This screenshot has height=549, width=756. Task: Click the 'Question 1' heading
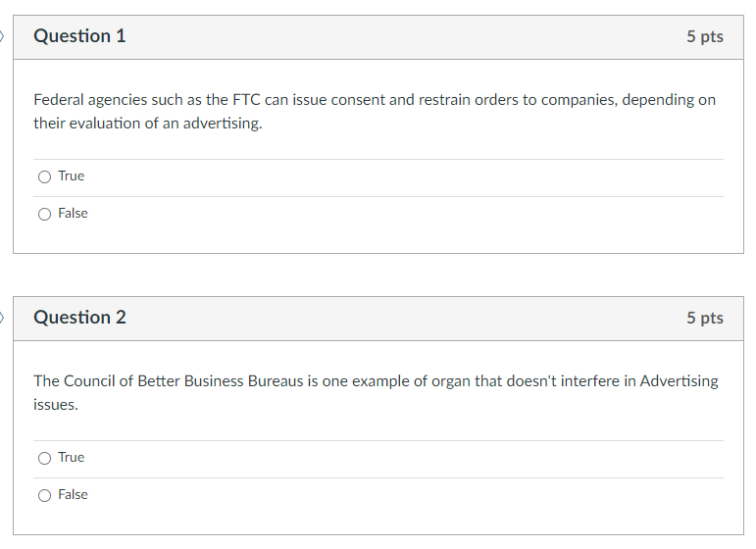[79, 36]
